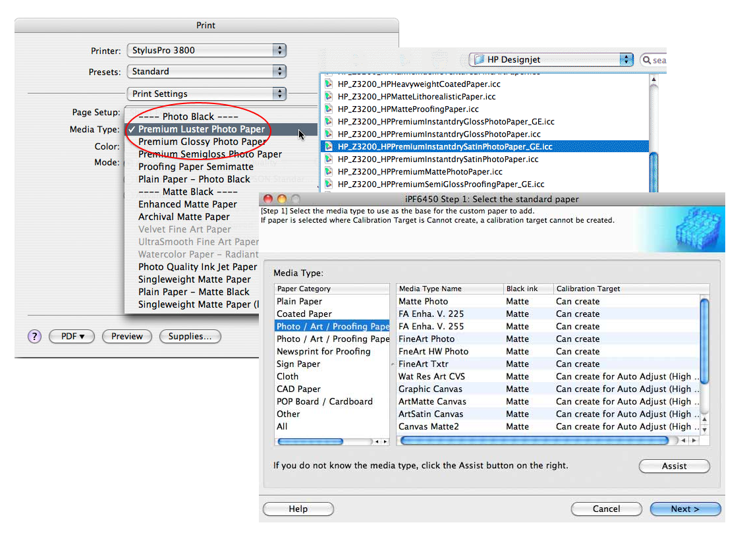Select the highlighted Photo / Art / Proofing Paper category
747x560 pixels.
coord(332,327)
